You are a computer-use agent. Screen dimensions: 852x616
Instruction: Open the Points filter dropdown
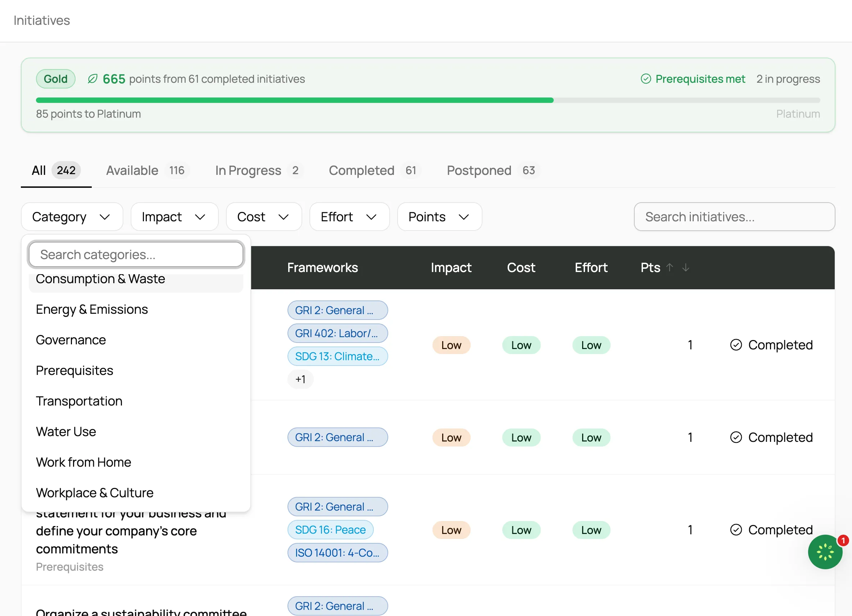(x=440, y=217)
